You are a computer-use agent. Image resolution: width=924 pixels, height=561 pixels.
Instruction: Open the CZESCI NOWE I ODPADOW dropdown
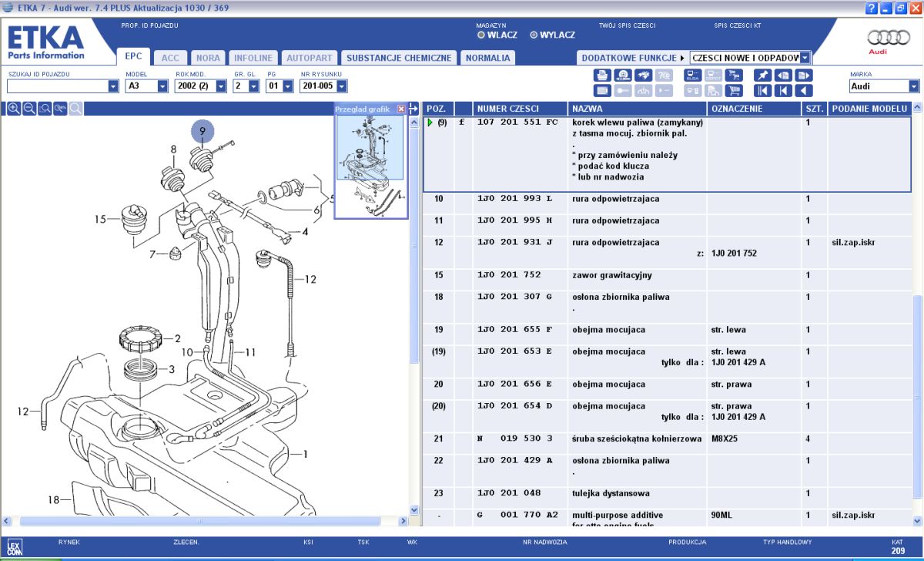click(751, 58)
